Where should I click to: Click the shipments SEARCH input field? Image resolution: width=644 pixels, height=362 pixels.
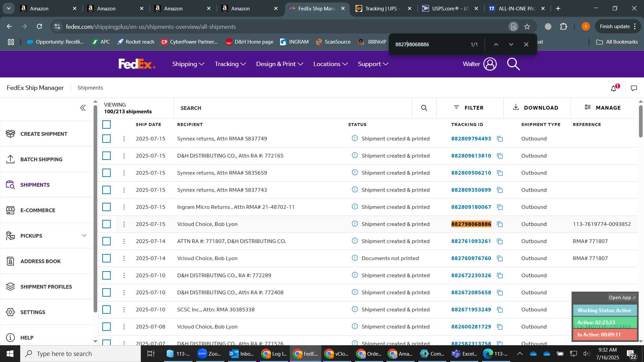[x=293, y=108]
